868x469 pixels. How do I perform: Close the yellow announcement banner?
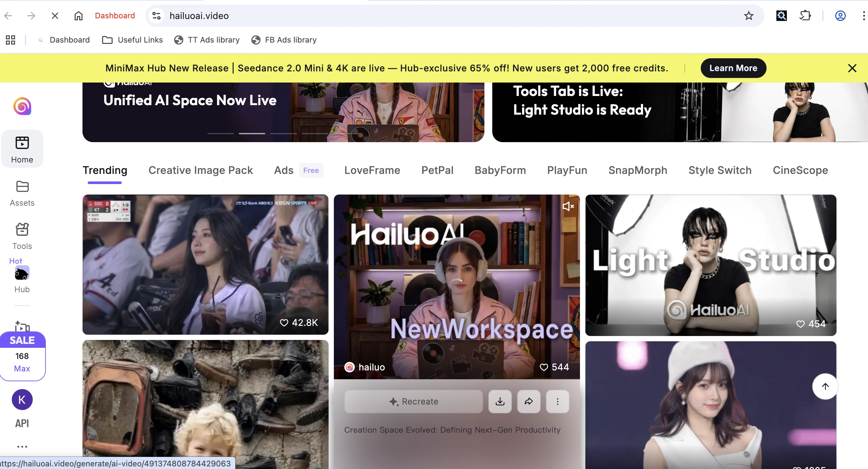click(x=852, y=68)
